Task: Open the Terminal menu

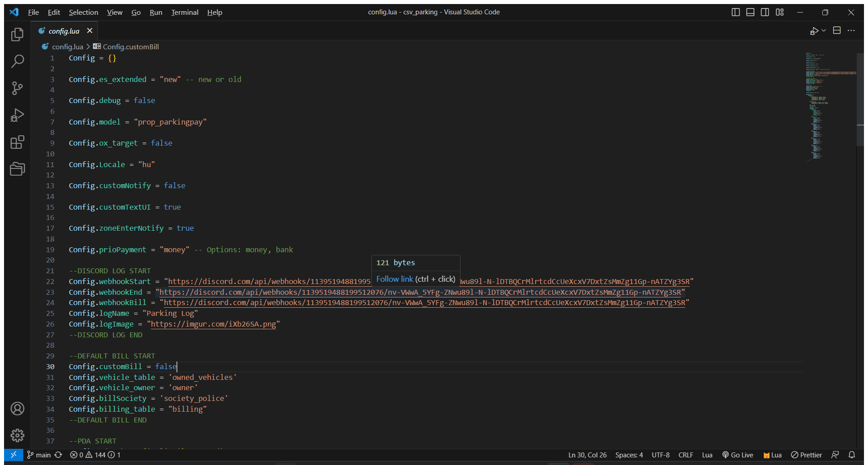Action: [x=185, y=12]
